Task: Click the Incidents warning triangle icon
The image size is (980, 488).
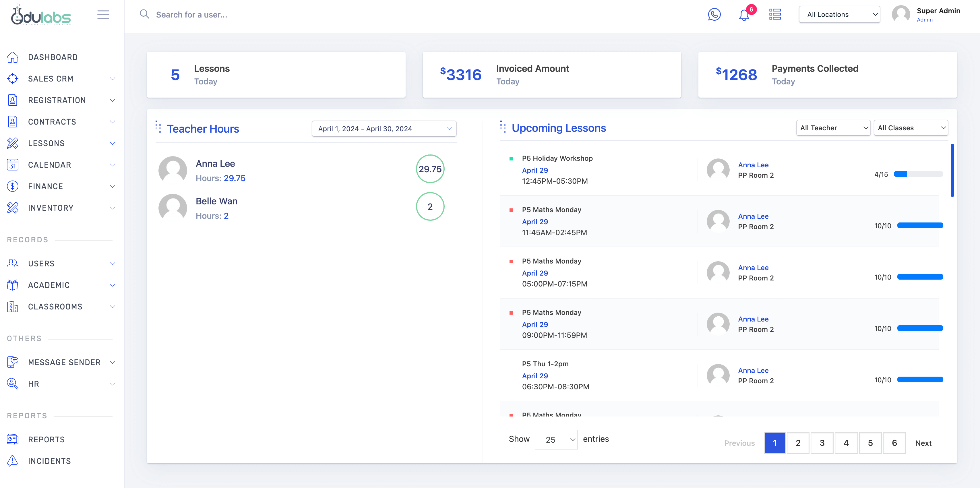Action: (x=13, y=461)
